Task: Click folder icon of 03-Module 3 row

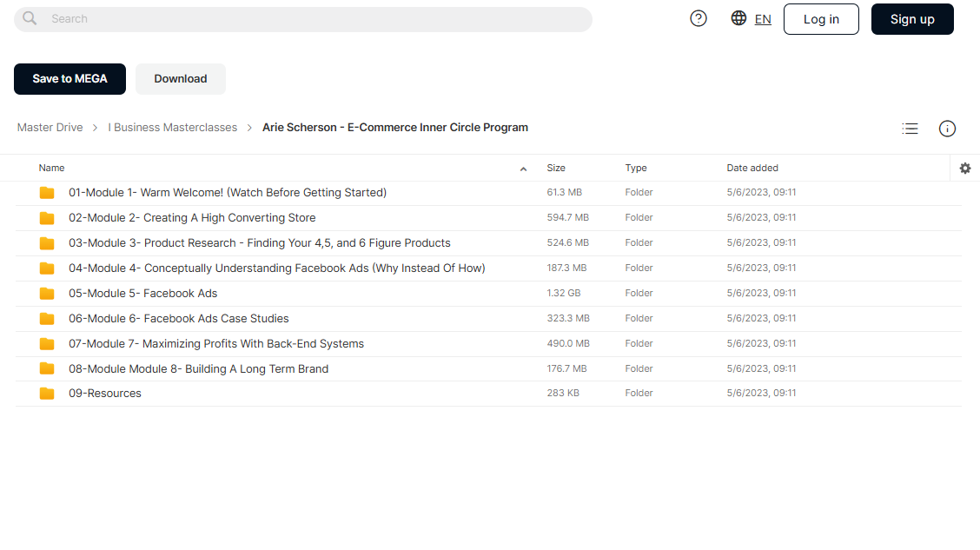Action: [47, 243]
